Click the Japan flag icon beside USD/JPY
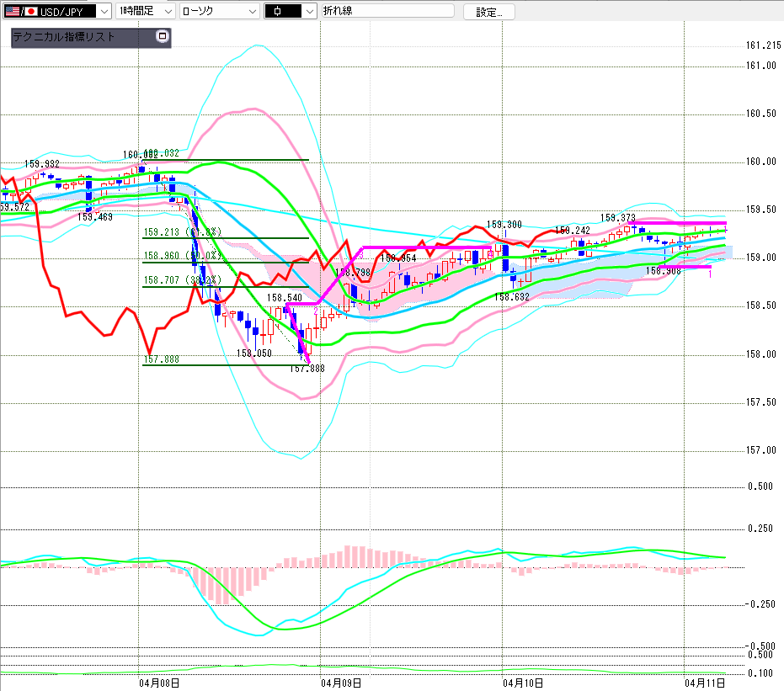Viewport: 784px width, 691px height. coord(30,11)
